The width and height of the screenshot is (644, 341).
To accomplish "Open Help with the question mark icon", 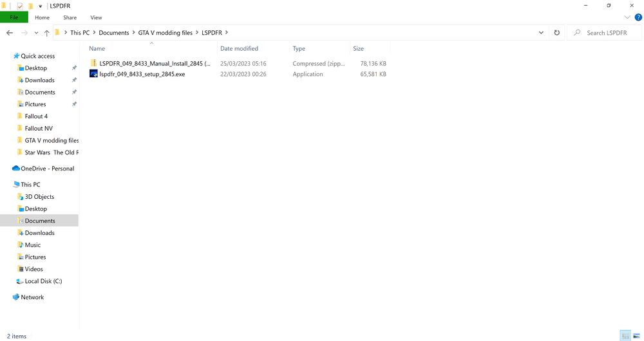I will click(638, 17).
